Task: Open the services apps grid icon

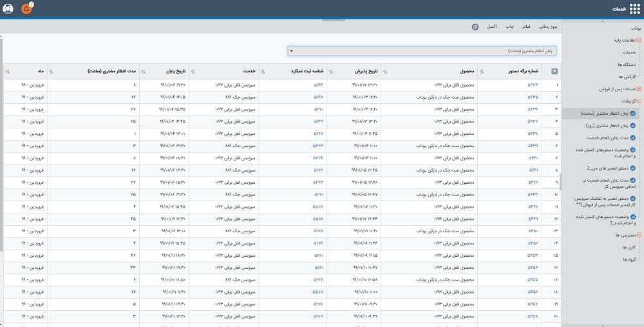Action: [x=634, y=8]
